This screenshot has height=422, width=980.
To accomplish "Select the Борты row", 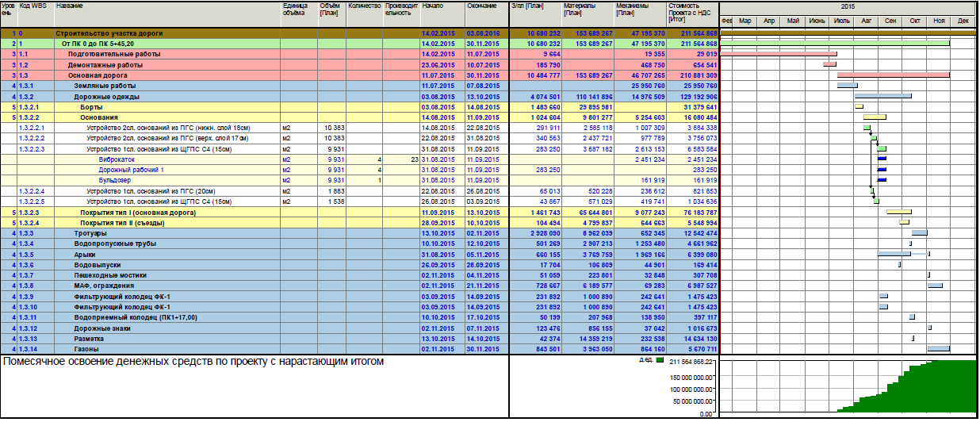I will [360, 106].
